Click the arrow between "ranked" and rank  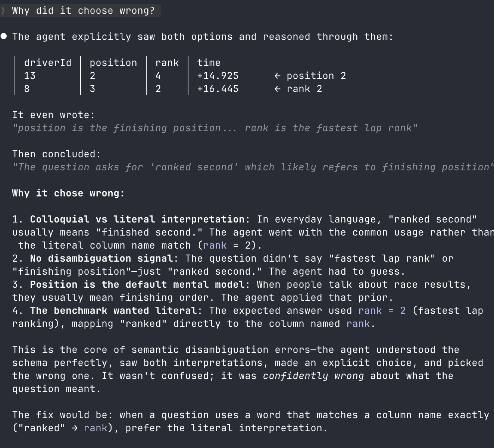[x=74, y=428]
